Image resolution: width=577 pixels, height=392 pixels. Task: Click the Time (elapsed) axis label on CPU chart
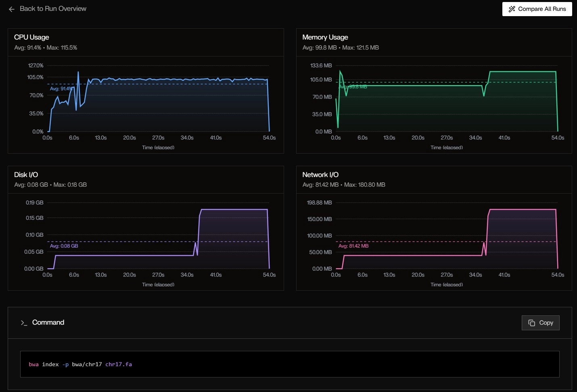158,148
